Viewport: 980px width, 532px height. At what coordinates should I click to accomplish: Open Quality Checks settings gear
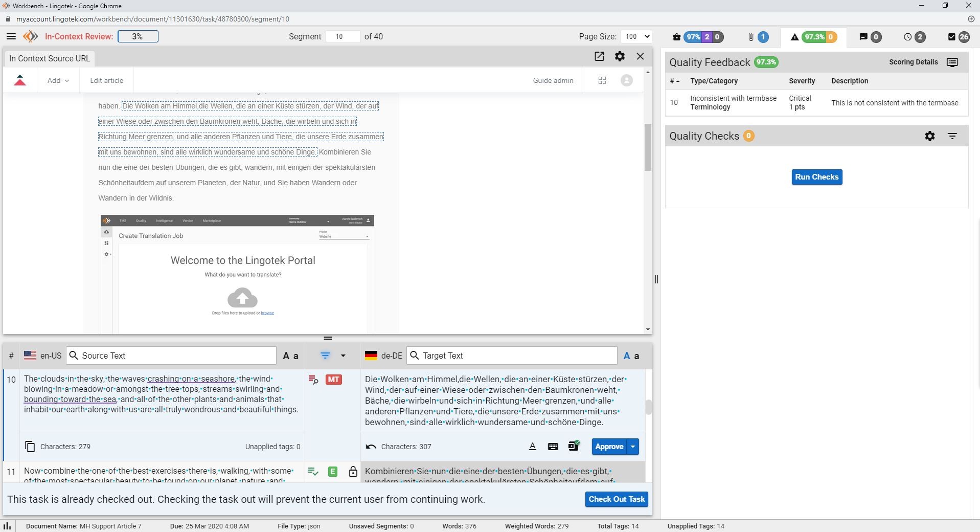point(929,136)
